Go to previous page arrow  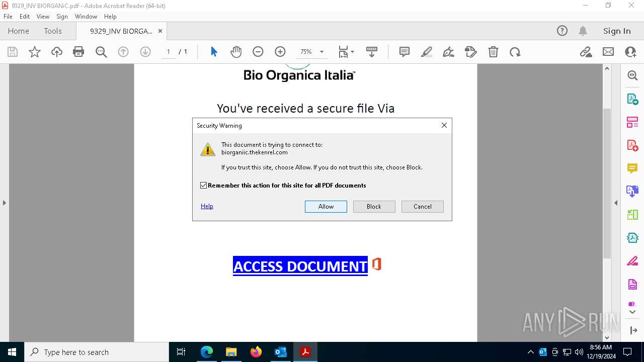123,52
